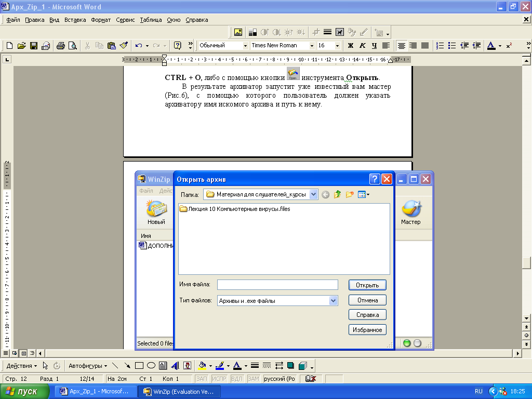Open Line Style on Picture toolbar
Image resolution: width=532 pixels, height=399 pixels.
point(327,32)
